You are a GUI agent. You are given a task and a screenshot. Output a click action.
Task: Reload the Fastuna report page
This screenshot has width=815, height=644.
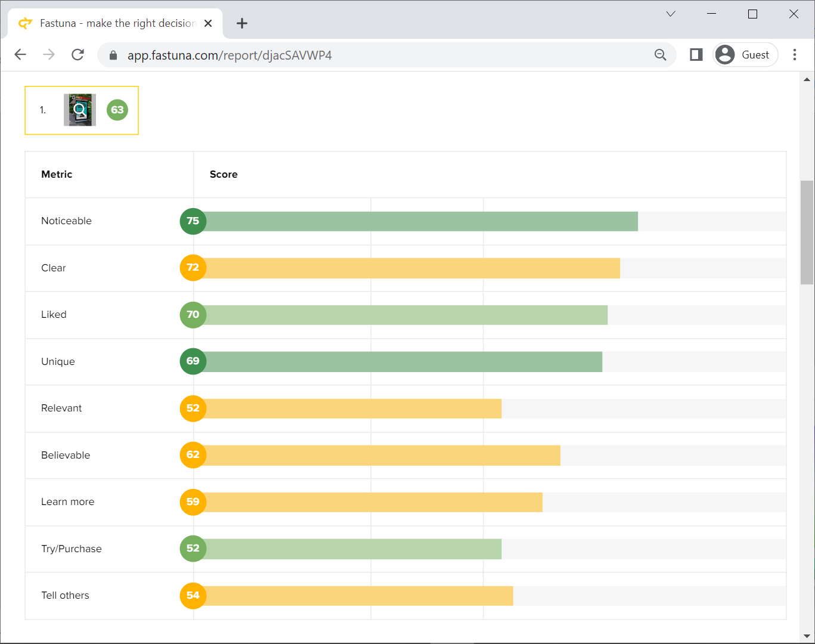(78, 55)
